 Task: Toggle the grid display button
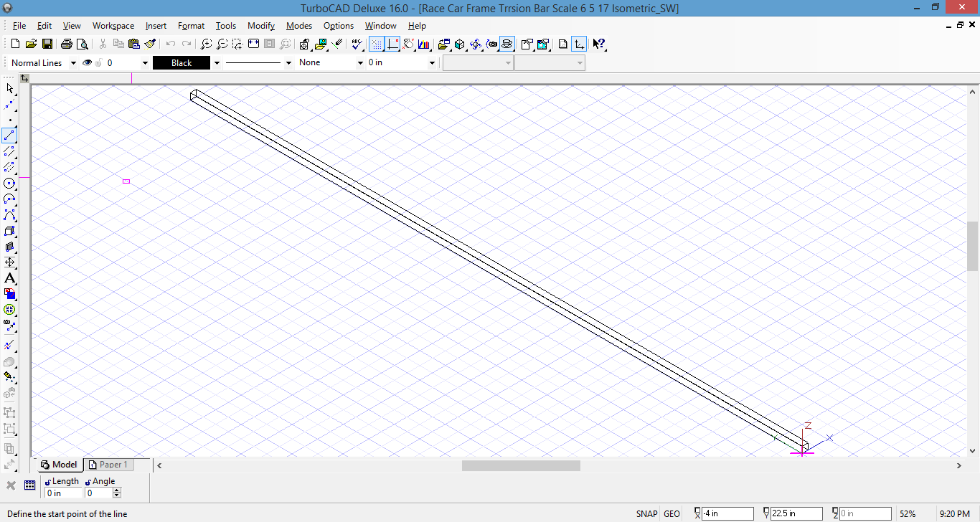(x=377, y=44)
